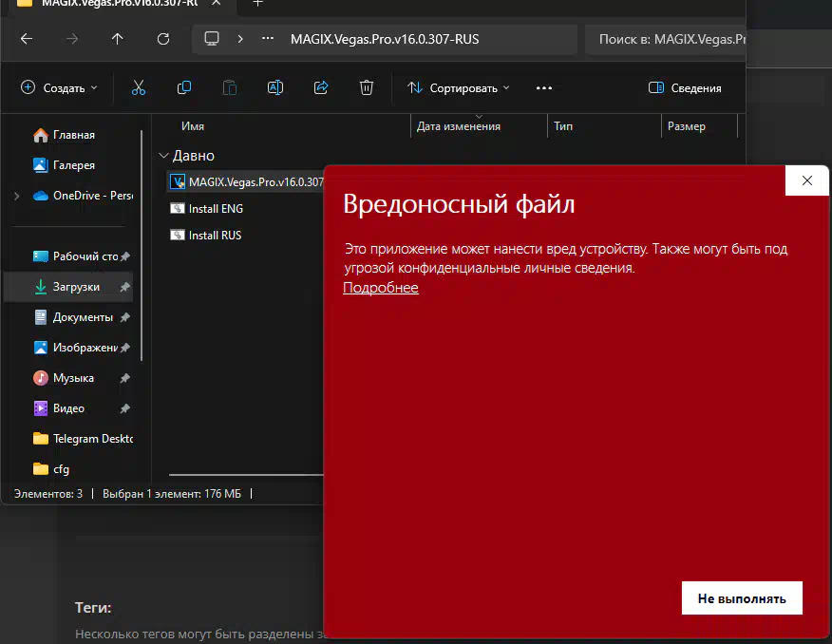
Task: Click the Copy icon in toolbar
Action: pyautogui.click(x=184, y=87)
